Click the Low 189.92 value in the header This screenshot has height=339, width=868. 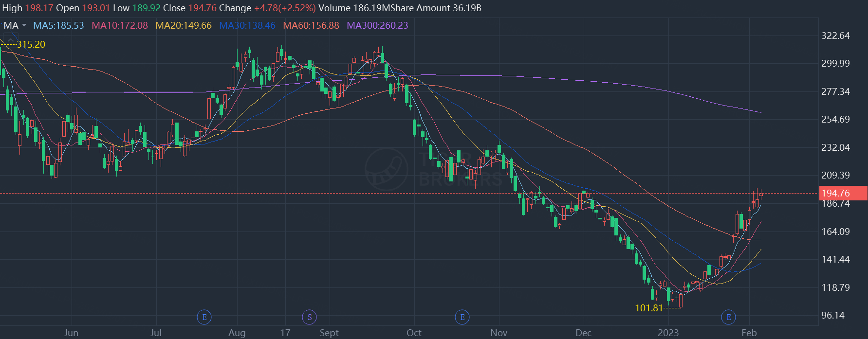coord(138,8)
